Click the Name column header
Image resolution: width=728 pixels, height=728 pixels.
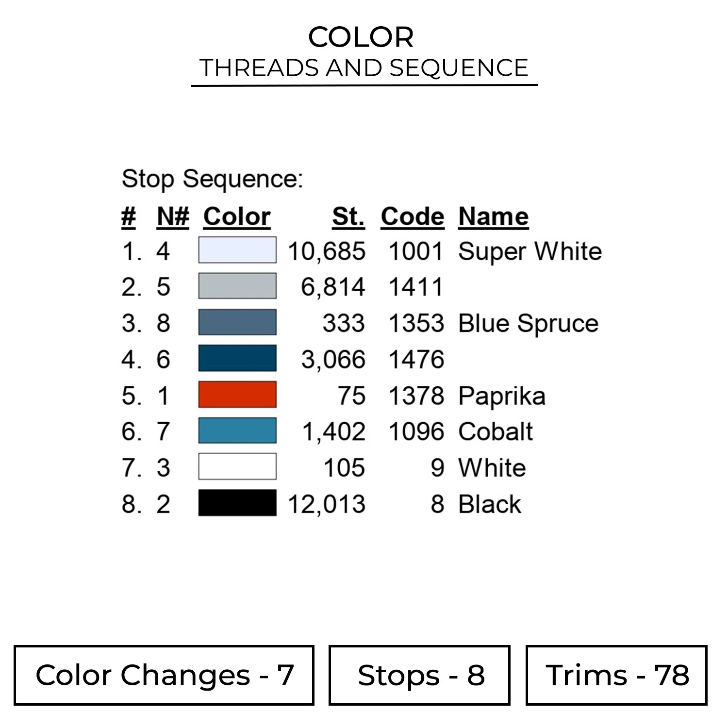(493, 216)
